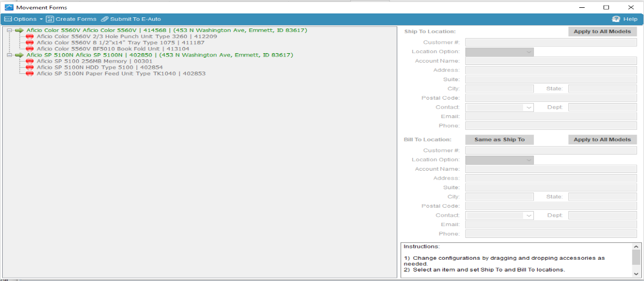Click the Ship To City field

click(x=500, y=89)
